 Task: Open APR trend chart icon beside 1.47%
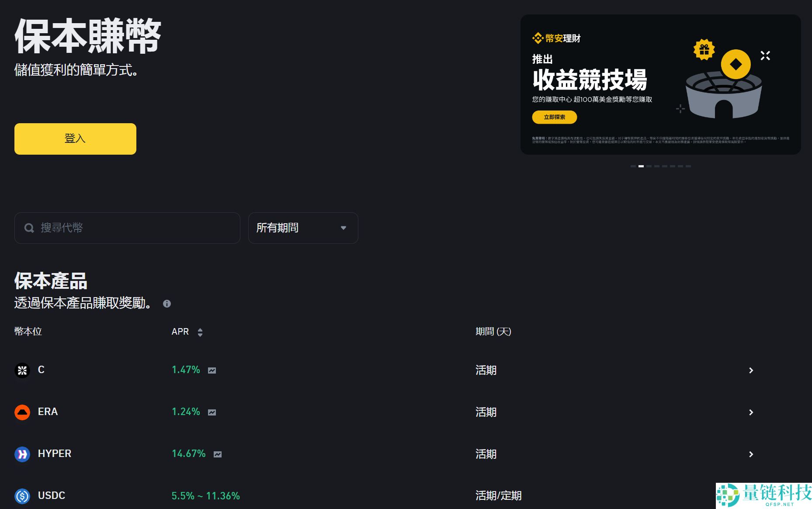212,370
